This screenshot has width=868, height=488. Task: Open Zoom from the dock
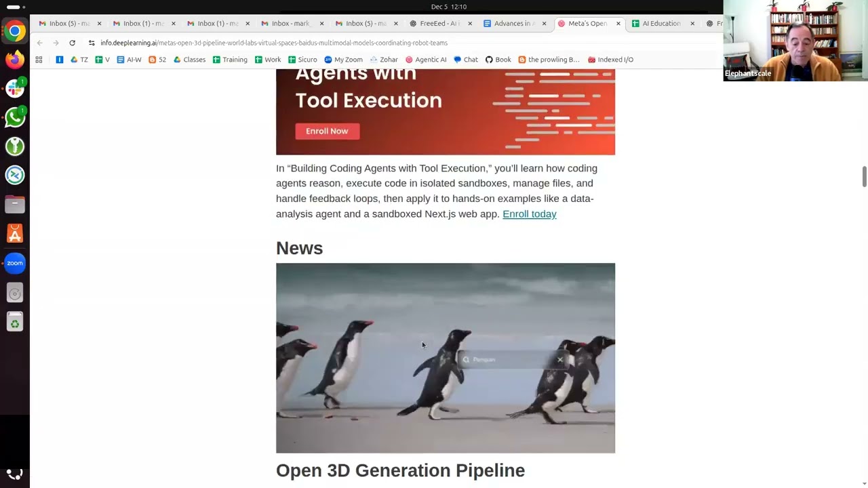click(15, 263)
